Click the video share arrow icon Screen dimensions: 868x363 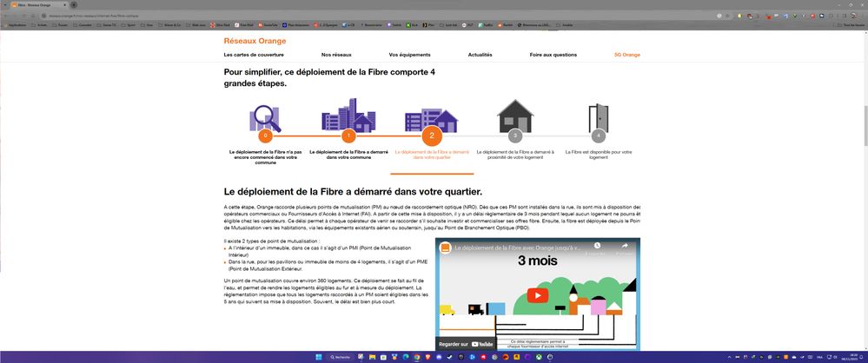pos(625,247)
